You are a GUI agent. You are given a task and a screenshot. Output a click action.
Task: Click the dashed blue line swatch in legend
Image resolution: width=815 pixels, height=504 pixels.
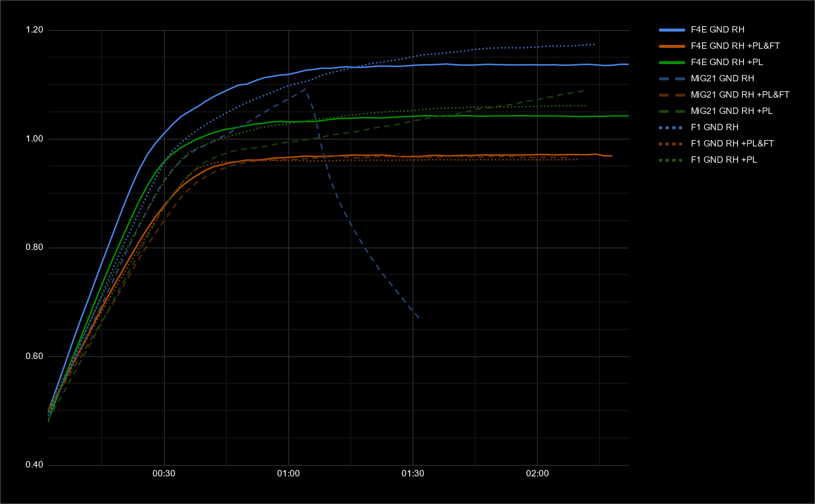672,79
